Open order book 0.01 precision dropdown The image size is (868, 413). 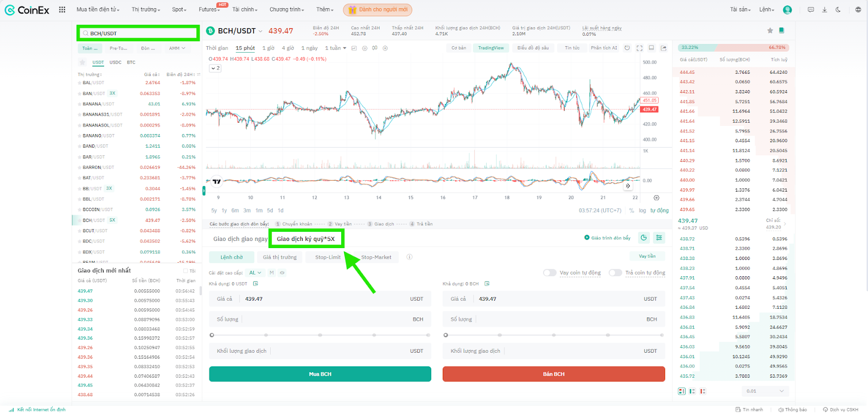coord(765,391)
